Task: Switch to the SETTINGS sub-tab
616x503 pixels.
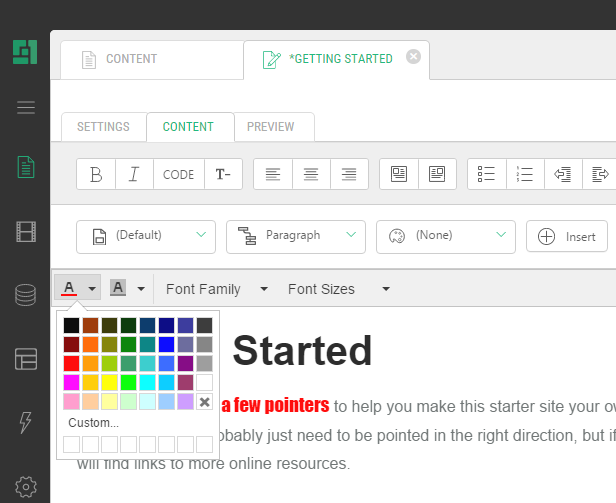Action: click(x=104, y=127)
